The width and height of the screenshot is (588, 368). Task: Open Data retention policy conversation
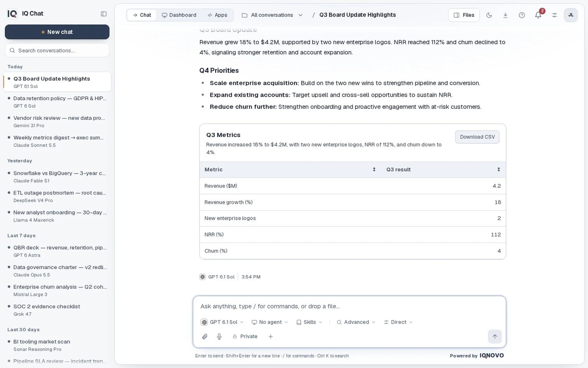57,102
